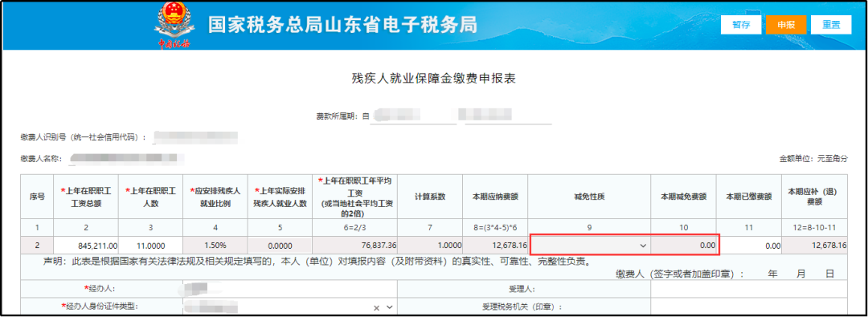Screen dimensions: 868x317
Task: Click the 上年在职职工人数 value 11.0000
Action: (x=150, y=245)
